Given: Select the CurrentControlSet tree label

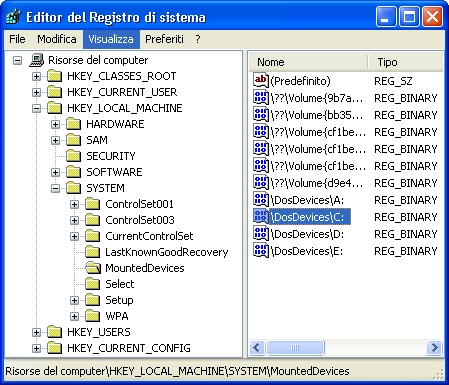Looking at the screenshot, I should pos(149,236).
